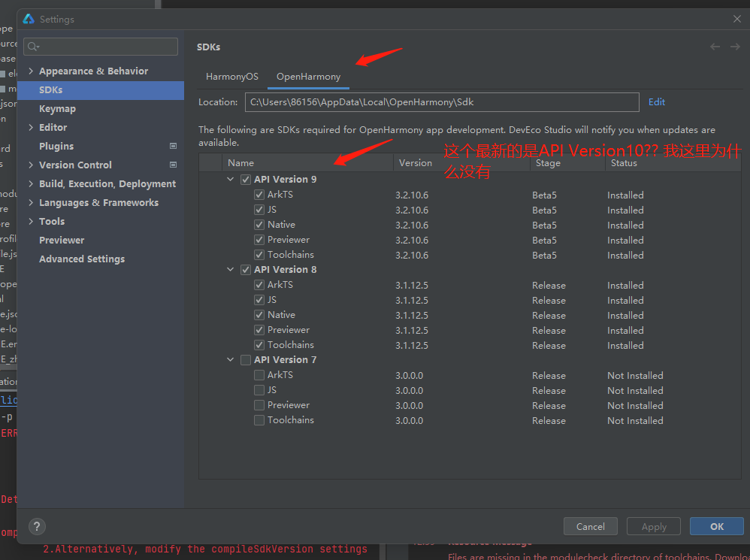Image resolution: width=750 pixels, height=560 pixels.
Task: Uncheck Native 3.2.10.6 checkbox
Action: [x=259, y=225]
